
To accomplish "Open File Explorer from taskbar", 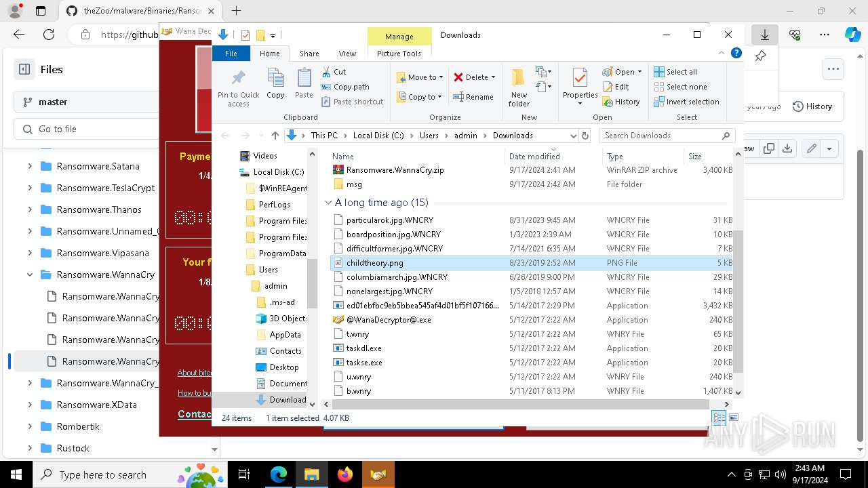I will 312,474.
